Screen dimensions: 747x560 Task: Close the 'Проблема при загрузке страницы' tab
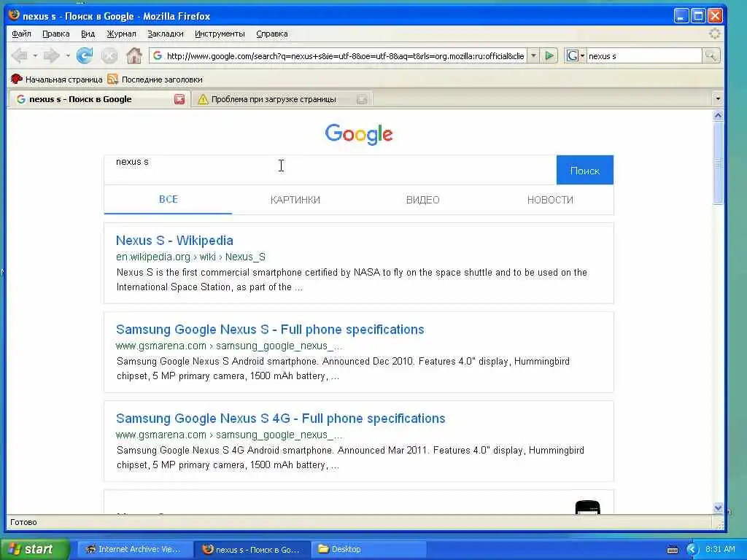(362, 99)
